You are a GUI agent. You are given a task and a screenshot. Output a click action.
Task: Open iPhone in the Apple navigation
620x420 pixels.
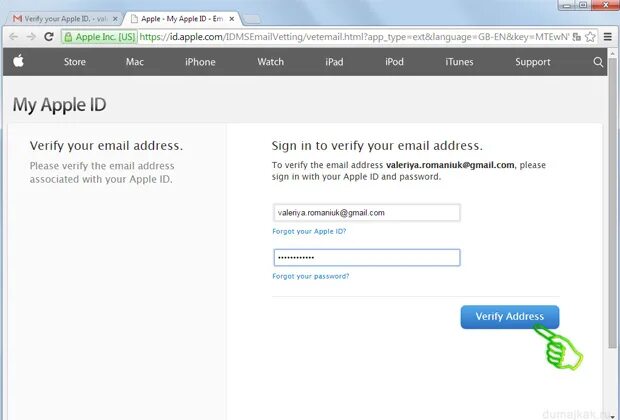(x=200, y=62)
